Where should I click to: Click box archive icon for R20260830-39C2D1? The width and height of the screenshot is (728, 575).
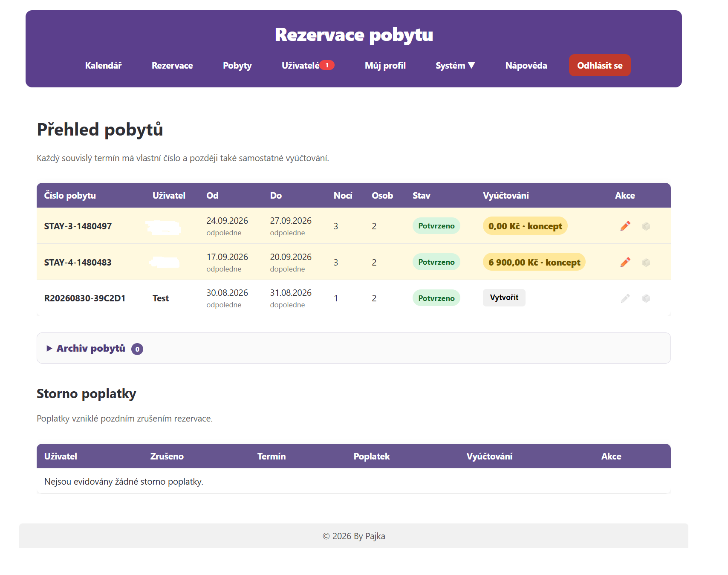646,298
